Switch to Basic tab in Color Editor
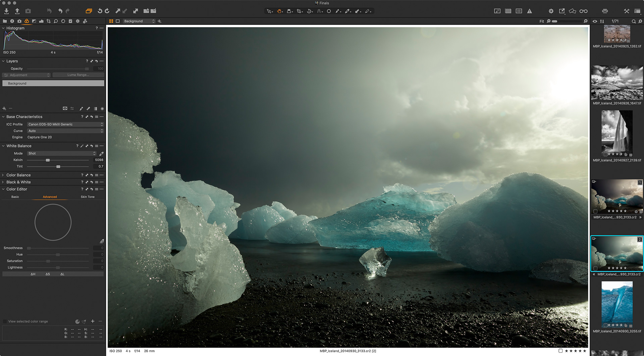The height and width of the screenshot is (356, 644). point(15,197)
